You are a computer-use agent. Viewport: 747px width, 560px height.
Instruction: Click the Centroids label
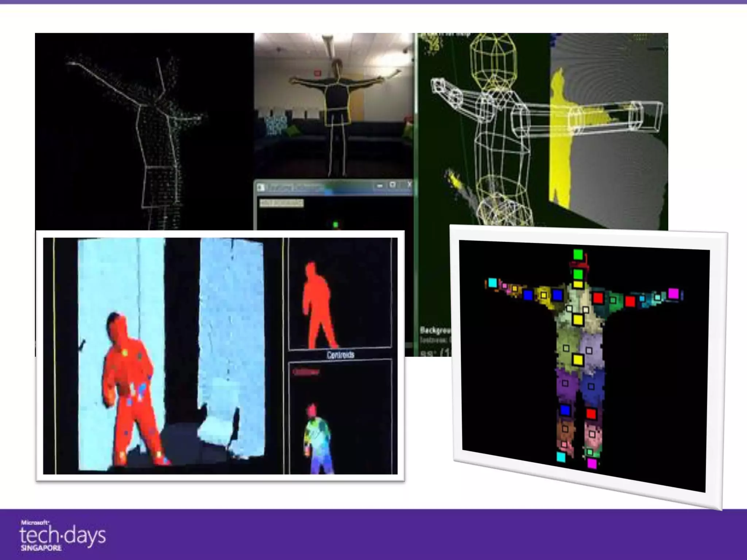pyautogui.click(x=340, y=355)
